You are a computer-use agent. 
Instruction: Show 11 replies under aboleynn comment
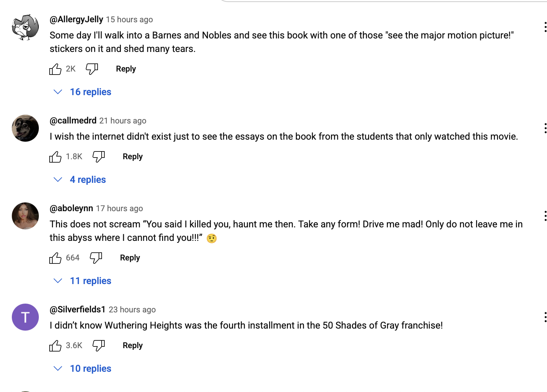tap(83, 281)
